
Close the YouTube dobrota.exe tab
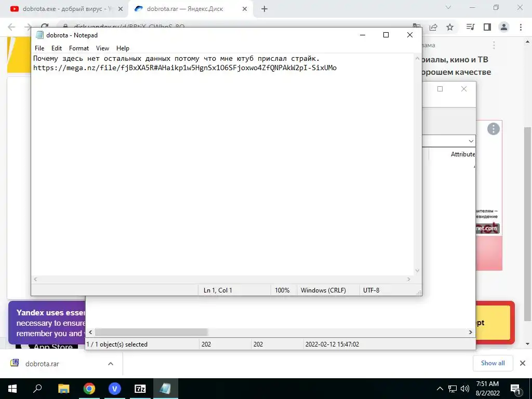pos(121,9)
